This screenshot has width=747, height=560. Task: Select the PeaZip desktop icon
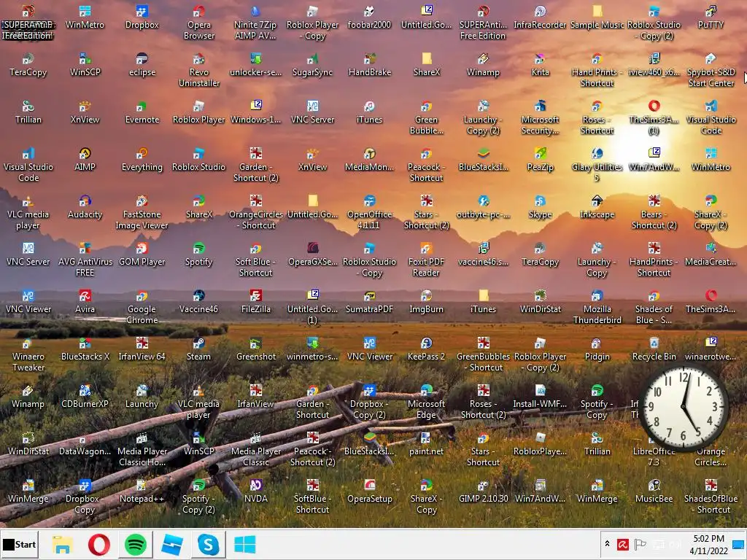point(540,160)
